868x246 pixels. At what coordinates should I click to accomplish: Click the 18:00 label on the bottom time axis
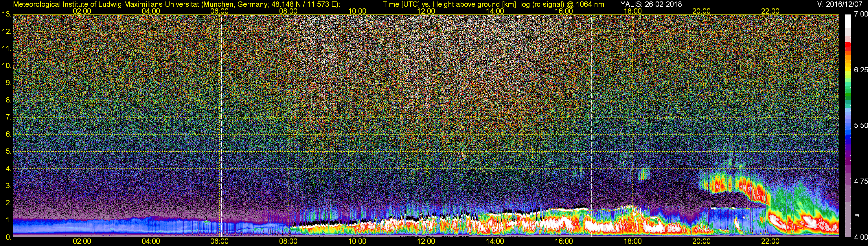(632, 241)
